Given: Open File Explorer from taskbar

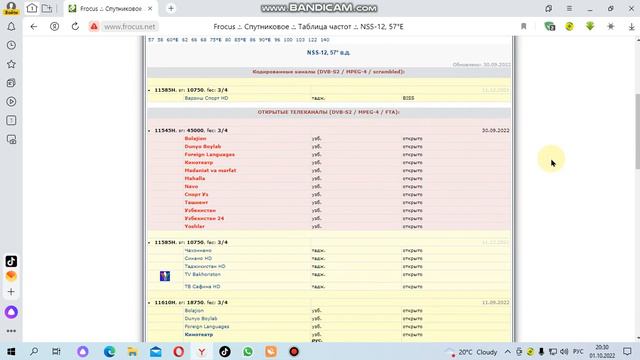Looking at the screenshot, I should (132, 351).
